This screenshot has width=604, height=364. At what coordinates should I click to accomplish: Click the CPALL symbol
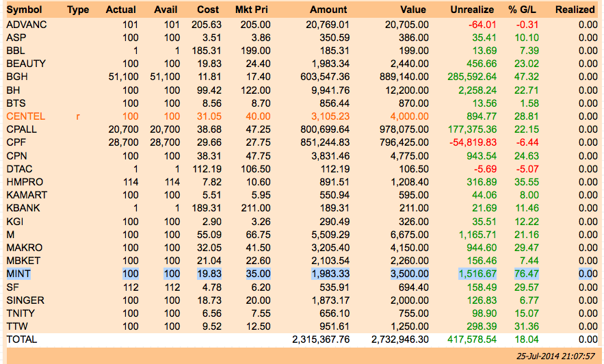click(x=22, y=129)
